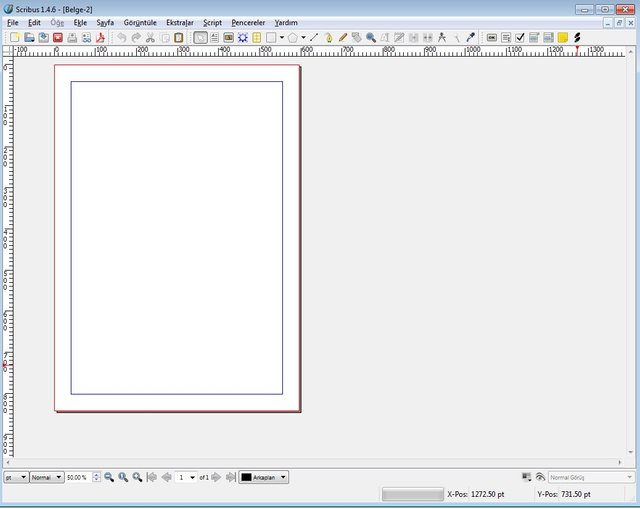This screenshot has width=640, height=509.
Task: Toggle color management icon in status bar
Action: point(527,477)
